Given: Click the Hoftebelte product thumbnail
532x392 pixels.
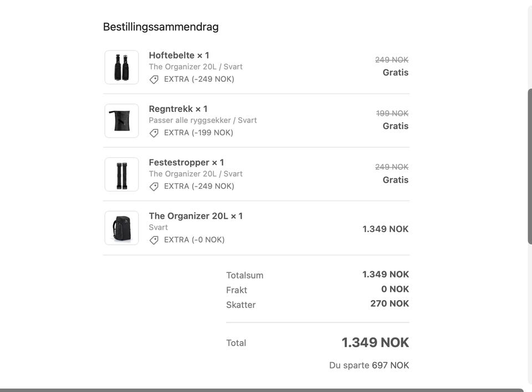Looking at the screenshot, I should pos(121,67).
